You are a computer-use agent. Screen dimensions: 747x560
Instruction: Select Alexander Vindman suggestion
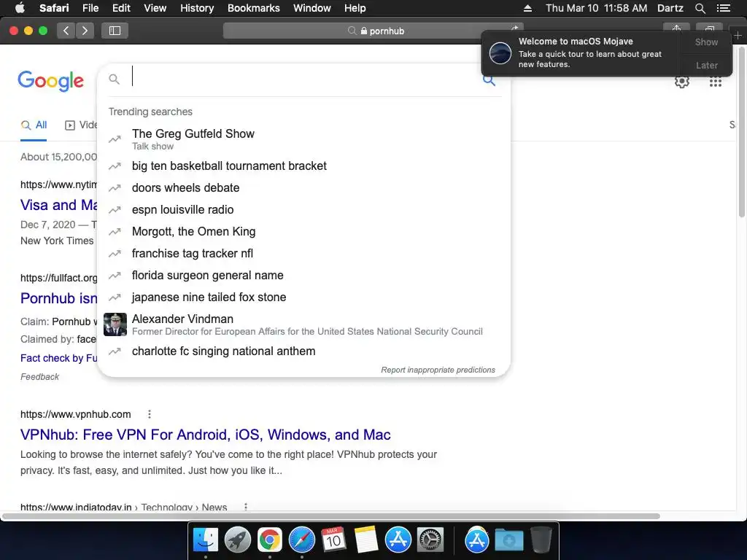(x=303, y=324)
